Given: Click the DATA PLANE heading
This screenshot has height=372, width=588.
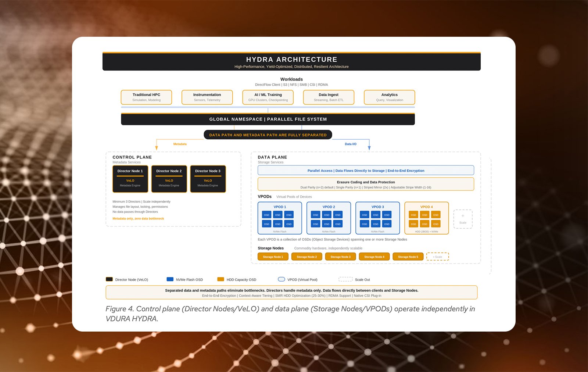Looking at the screenshot, I should [272, 157].
